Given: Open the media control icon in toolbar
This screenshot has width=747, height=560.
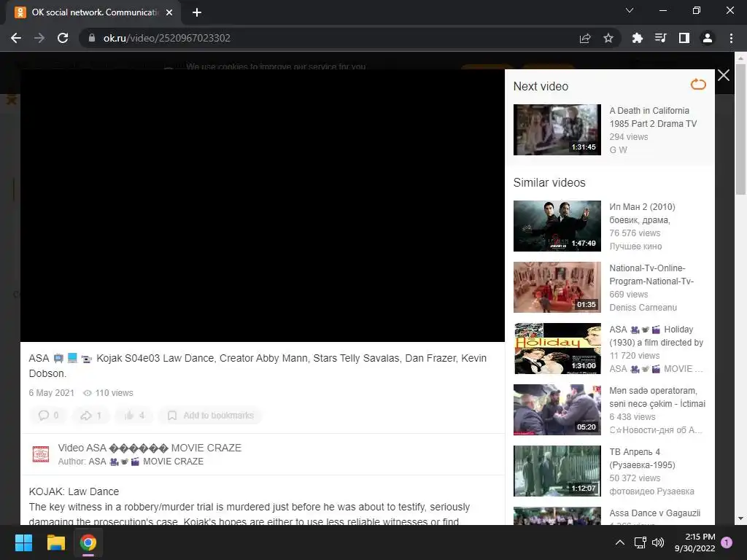Looking at the screenshot, I should coord(660,38).
